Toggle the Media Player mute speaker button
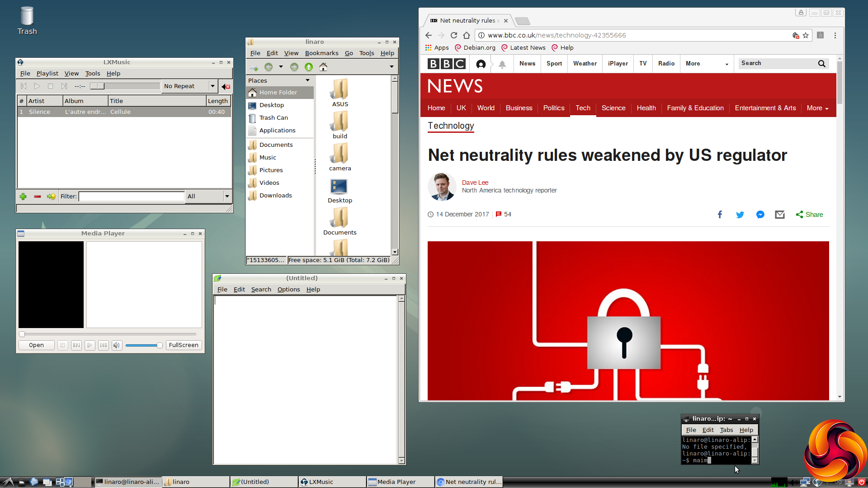Screen dimensions: 868x488 (117, 345)
